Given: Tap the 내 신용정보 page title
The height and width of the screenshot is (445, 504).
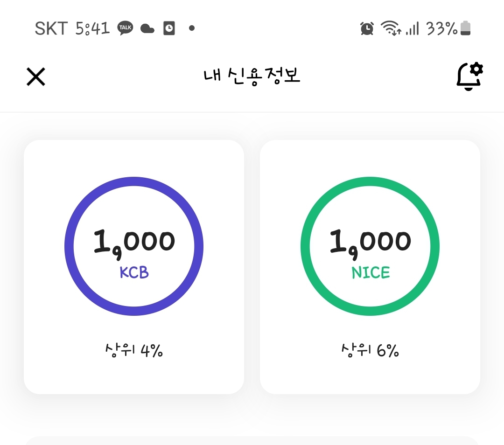Looking at the screenshot, I should (x=252, y=76).
